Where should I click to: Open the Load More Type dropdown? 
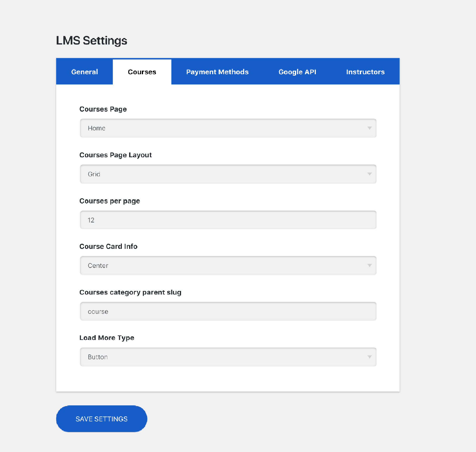tap(228, 357)
